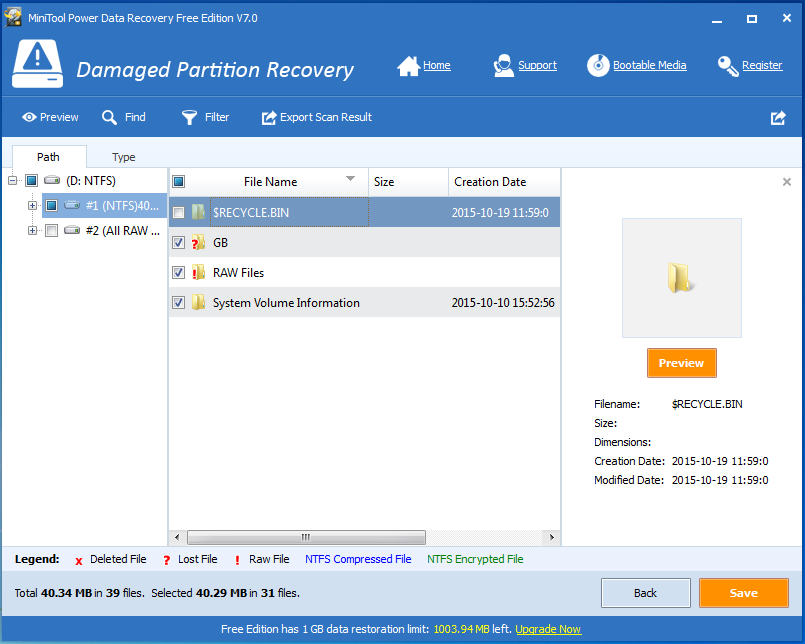Click the Raw File legend label
This screenshot has width=805, height=644.
269,559
